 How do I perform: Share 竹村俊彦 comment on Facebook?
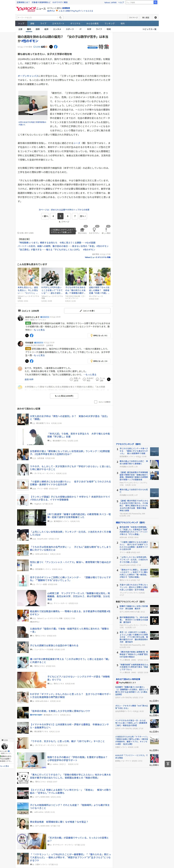[x=31, y=361]
